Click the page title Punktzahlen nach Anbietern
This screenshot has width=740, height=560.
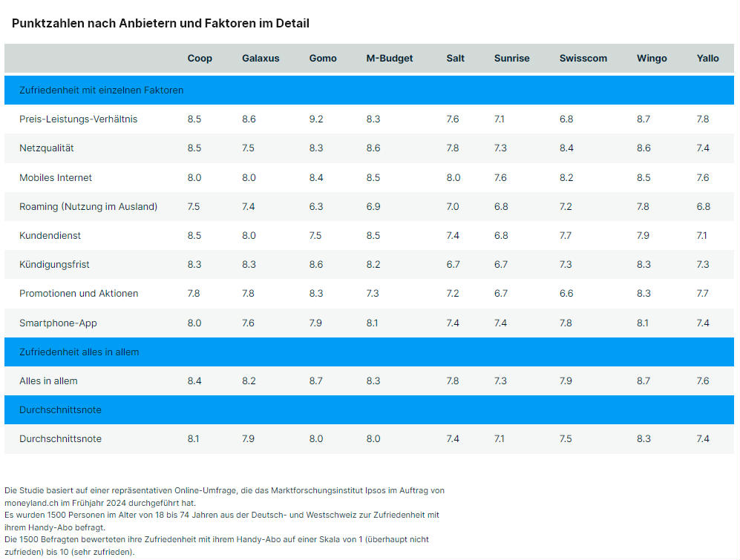(x=160, y=23)
